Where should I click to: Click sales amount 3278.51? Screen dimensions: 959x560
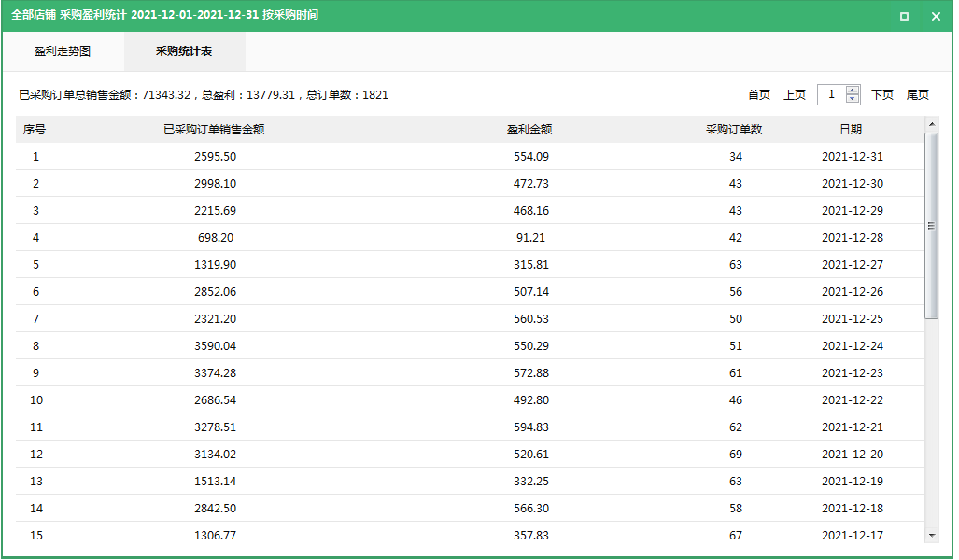pos(216,427)
